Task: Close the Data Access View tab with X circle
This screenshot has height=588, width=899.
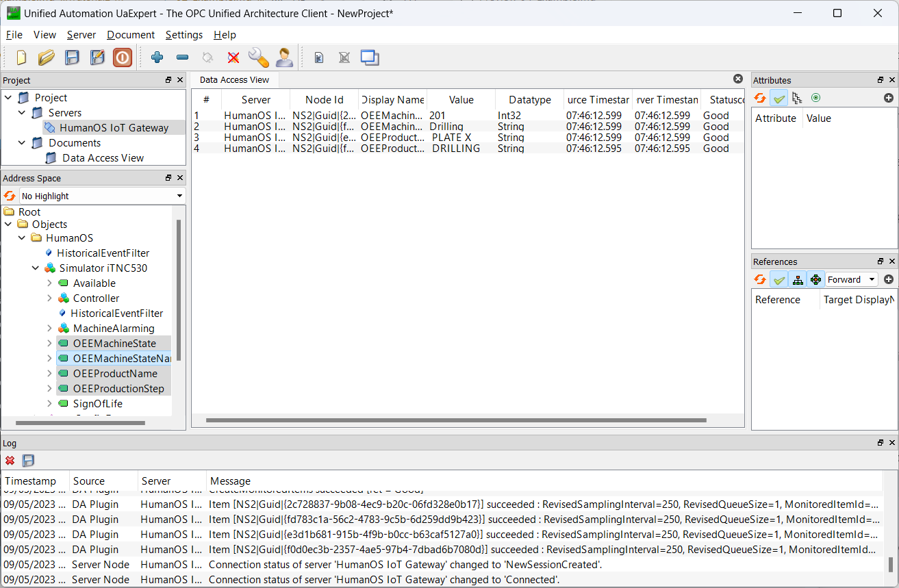Action: (x=738, y=79)
